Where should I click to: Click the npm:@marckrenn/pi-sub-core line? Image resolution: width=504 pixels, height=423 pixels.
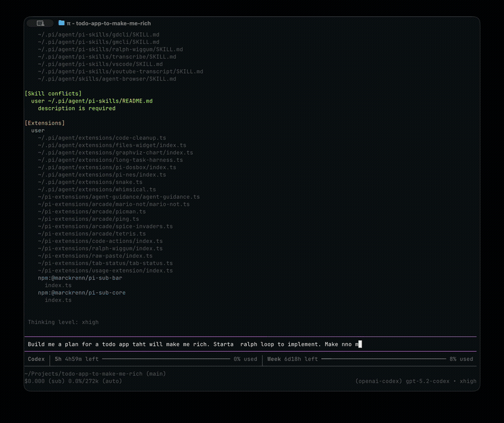tap(82, 293)
